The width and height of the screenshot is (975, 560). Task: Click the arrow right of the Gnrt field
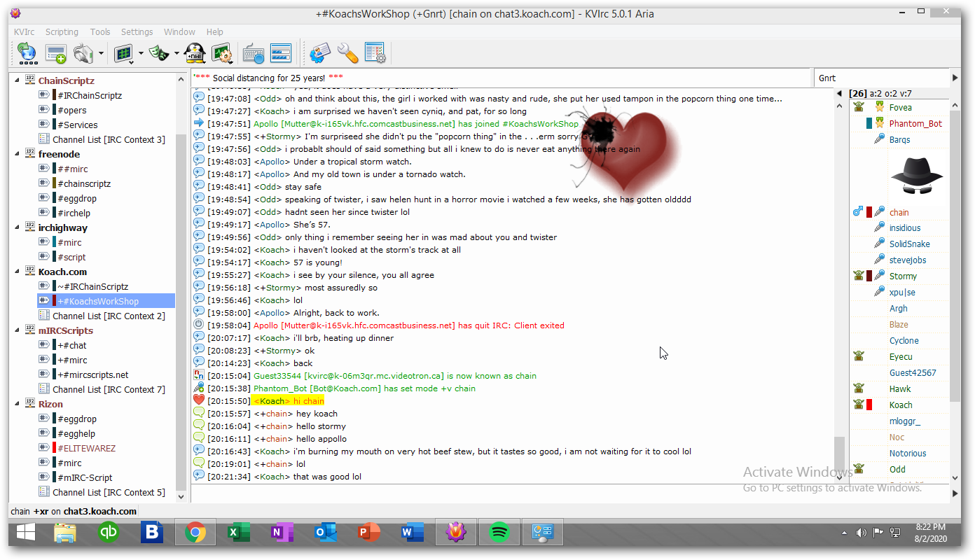tap(955, 78)
